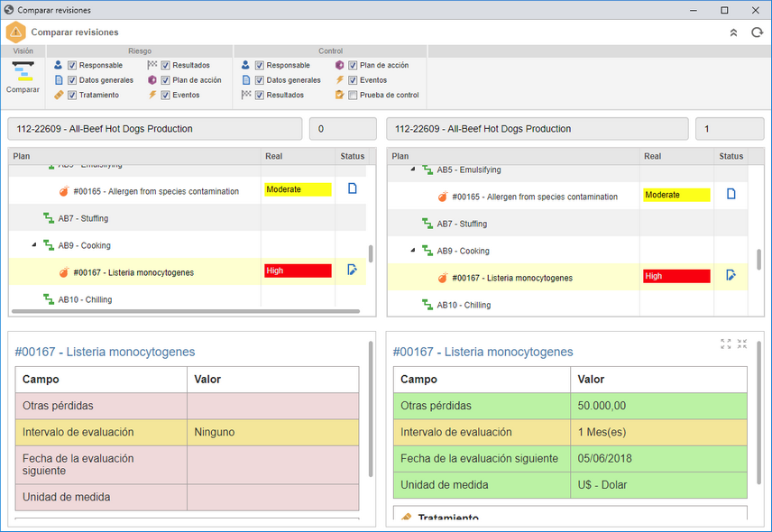Uncheck Riesgo Resultados checkbox

pos(165,66)
